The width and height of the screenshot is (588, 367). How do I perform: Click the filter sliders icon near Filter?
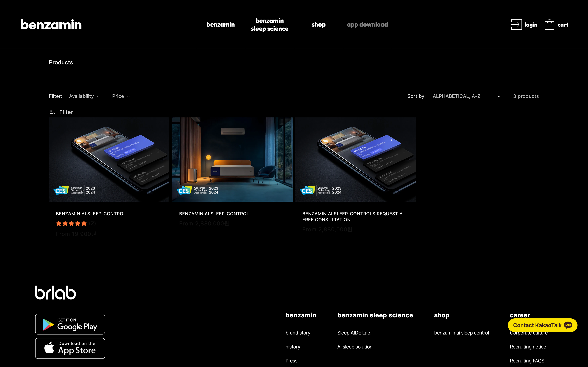coord(52,112)
